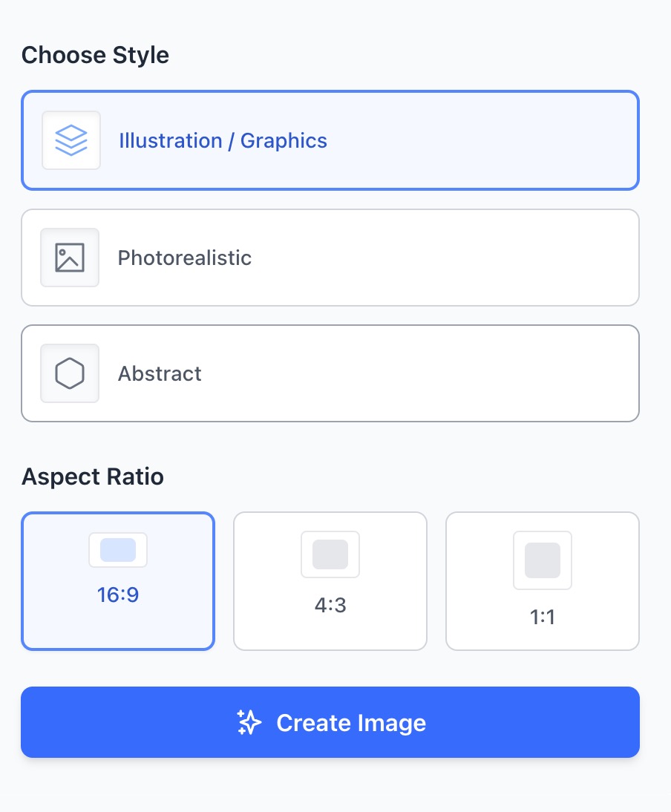Choose the Photorealistic style label
Viewport: 671px width, 812px height.
click(184, 258)
